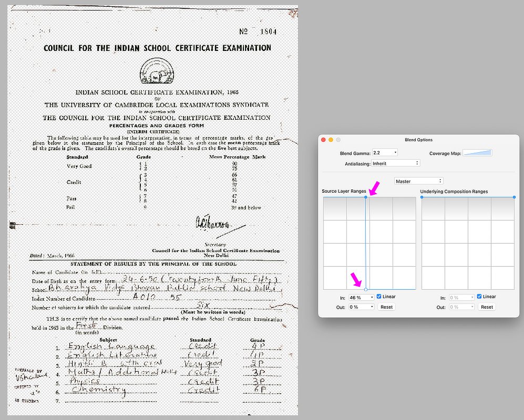Click inside the Underlying Composition Ranges graph grid
This screenshot has height=420, width=524.
pos(468,243)
